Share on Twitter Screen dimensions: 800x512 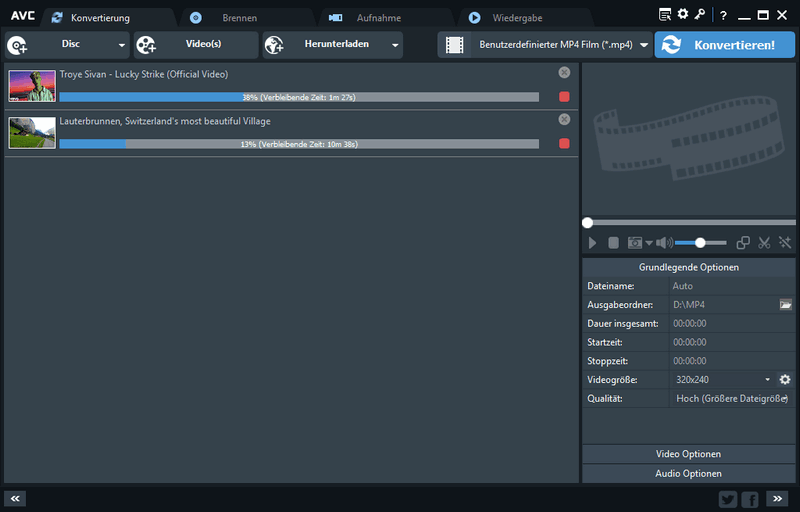coord(728,499)
